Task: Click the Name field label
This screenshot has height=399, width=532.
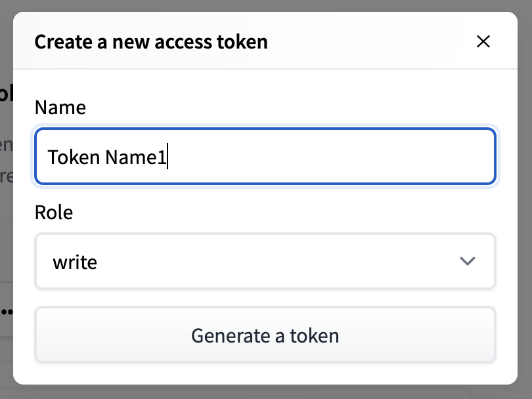Action: [60, 107]
